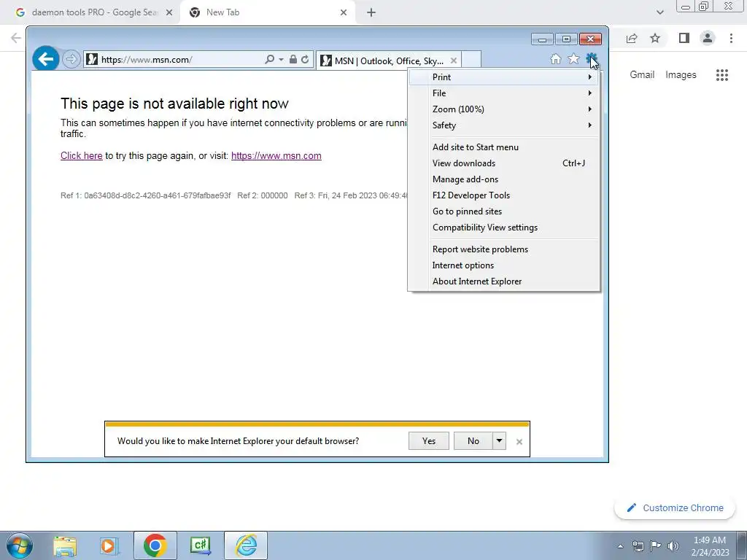Choose Add site to Start menu
This screenshot has height=560, width=747.
[505, 147]
